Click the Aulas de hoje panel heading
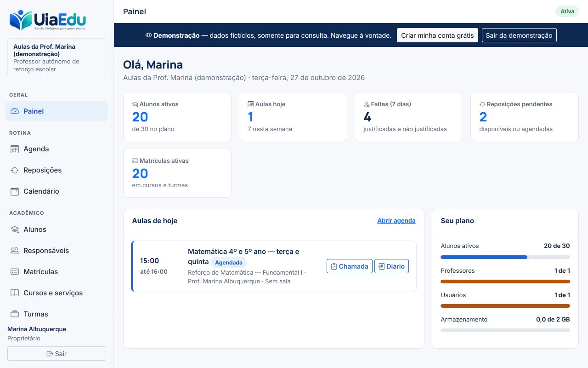This screenshot has height=368, width=588. [155, 221]
